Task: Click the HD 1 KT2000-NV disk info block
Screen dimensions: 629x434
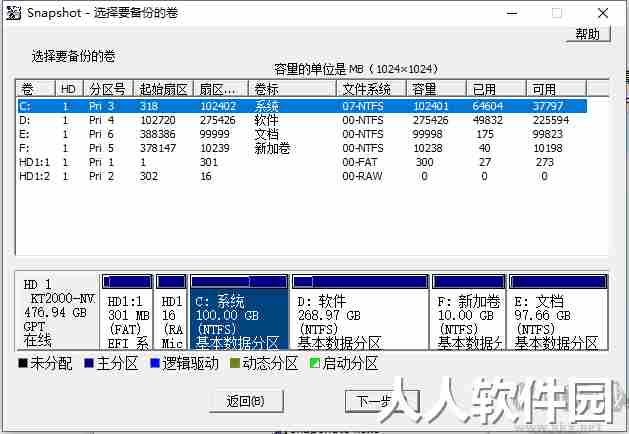Action: (57, 312)
